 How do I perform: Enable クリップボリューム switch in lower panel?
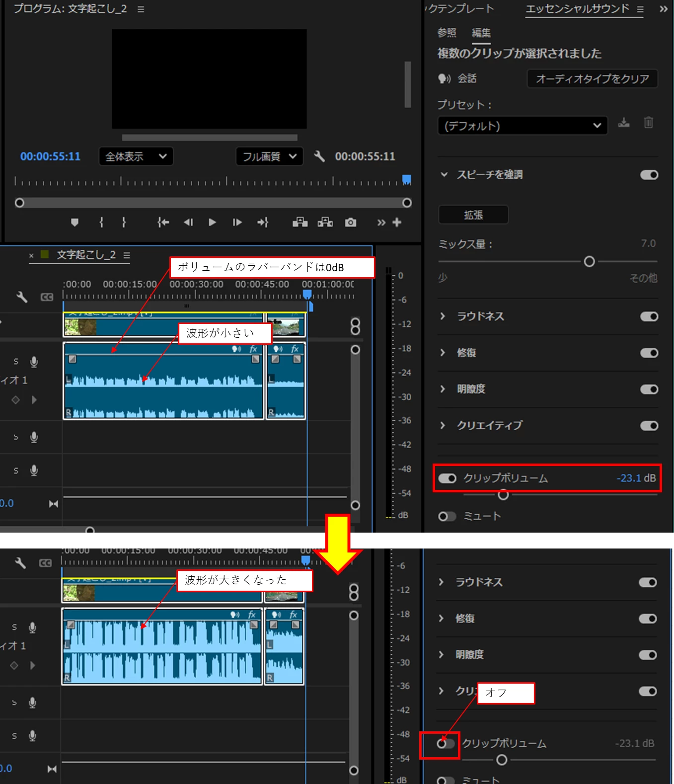coord(446,744)
